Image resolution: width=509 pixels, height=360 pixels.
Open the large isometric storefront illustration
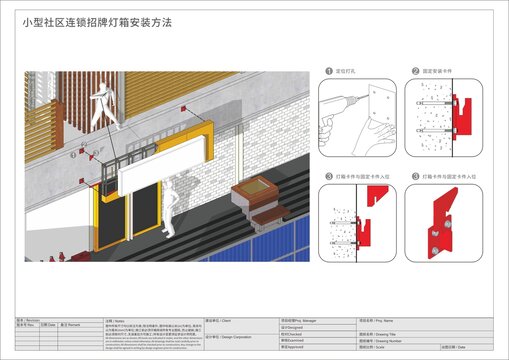[x=167, y=166]
